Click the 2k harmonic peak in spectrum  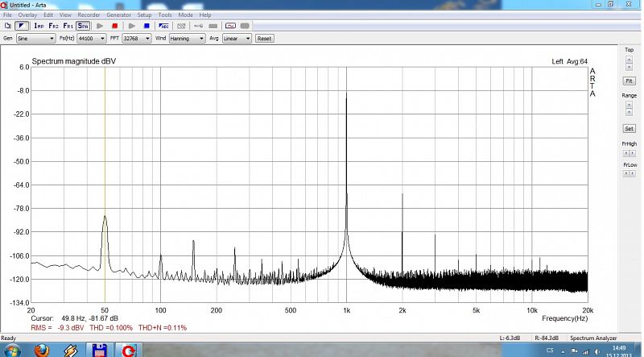(x=402, y=194)
